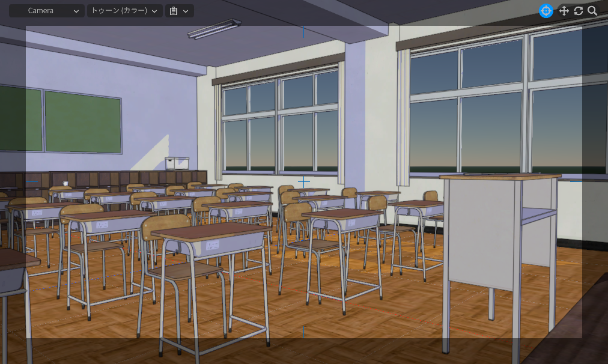Viewport: 608px width, 364px height.
Task: Open the トゥーン (カラー) render style dropdown
Action: pos(124,11)
